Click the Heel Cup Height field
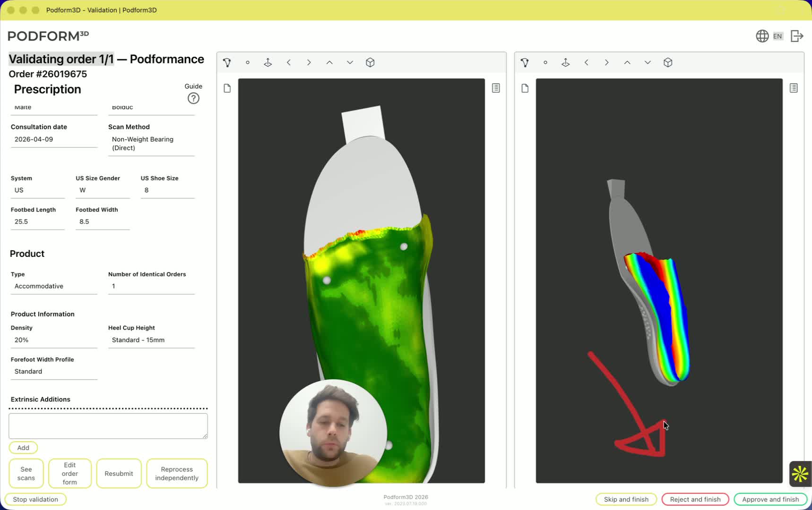 pos(151,340)
